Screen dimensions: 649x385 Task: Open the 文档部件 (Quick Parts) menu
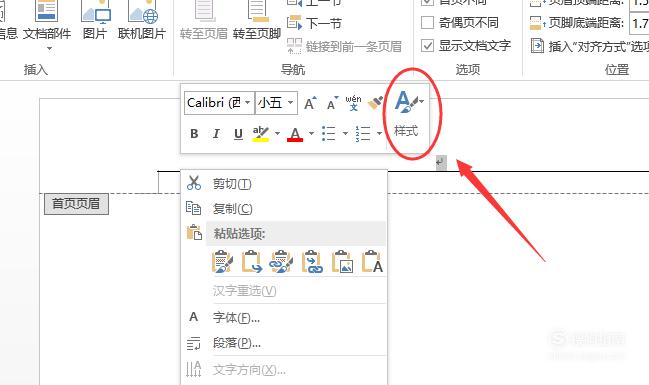click(x=46, y=25)
